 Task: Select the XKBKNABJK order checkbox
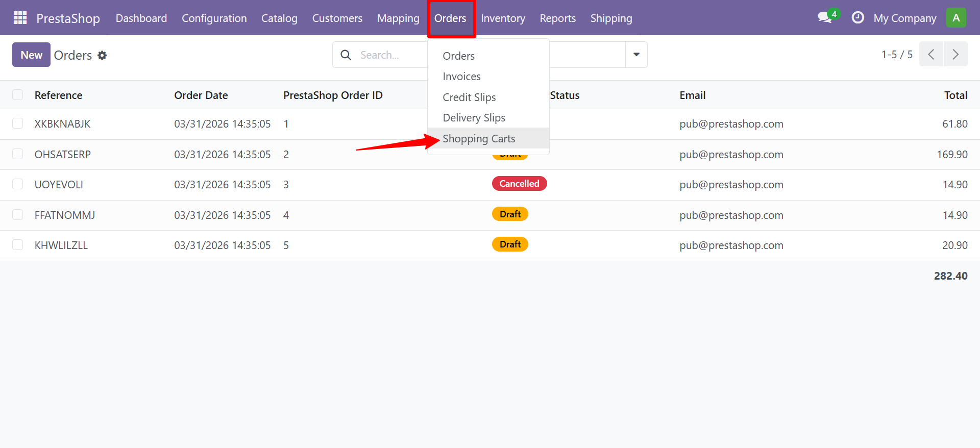[x=18, y=123]
